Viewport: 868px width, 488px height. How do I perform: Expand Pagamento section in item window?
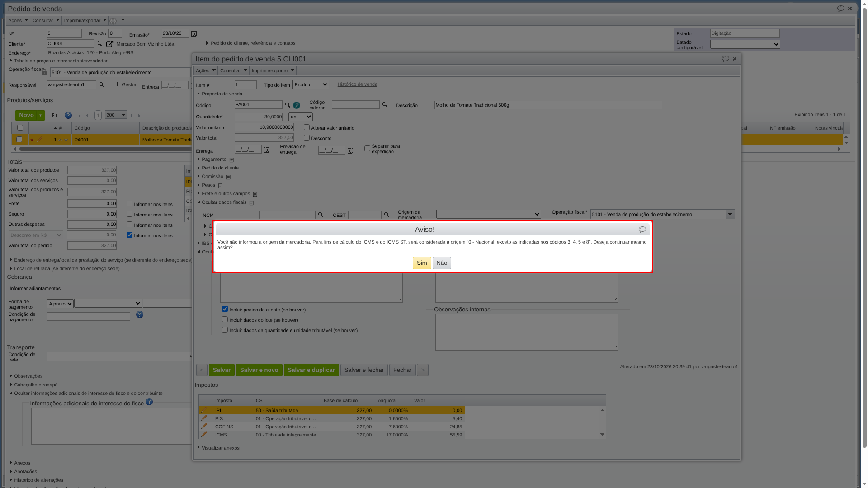214,160
